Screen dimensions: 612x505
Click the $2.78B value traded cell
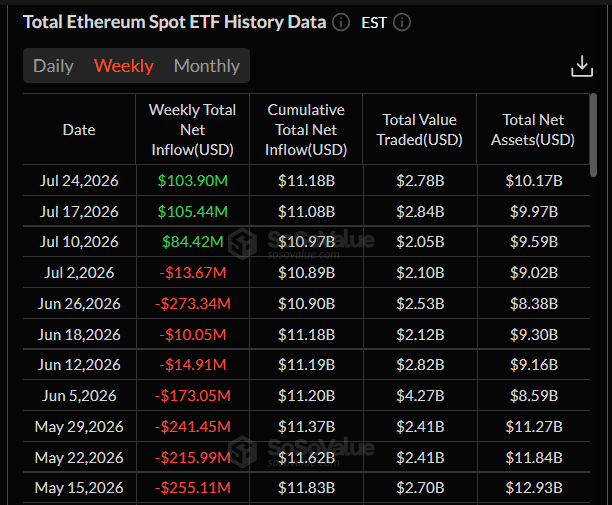pos(420,181)
